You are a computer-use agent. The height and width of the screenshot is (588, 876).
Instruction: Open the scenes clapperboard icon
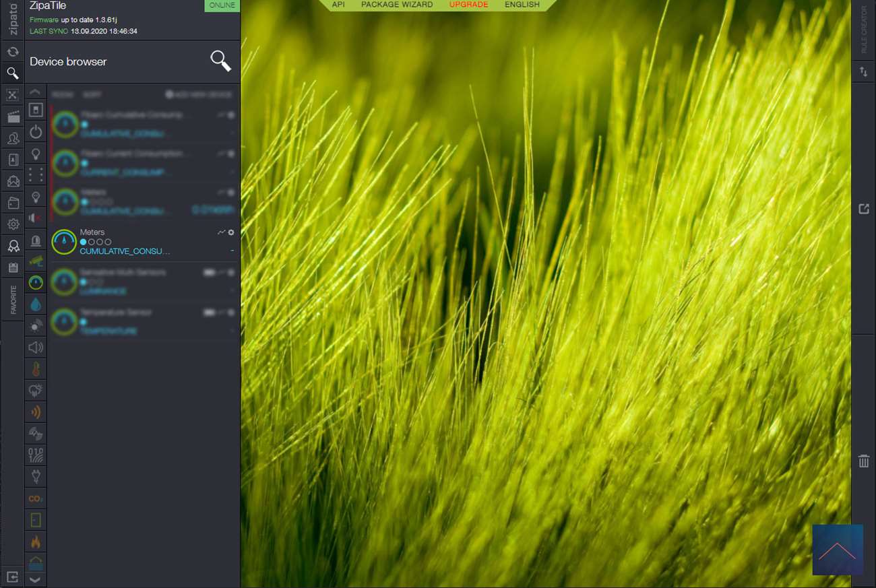[x=12, y=117]
